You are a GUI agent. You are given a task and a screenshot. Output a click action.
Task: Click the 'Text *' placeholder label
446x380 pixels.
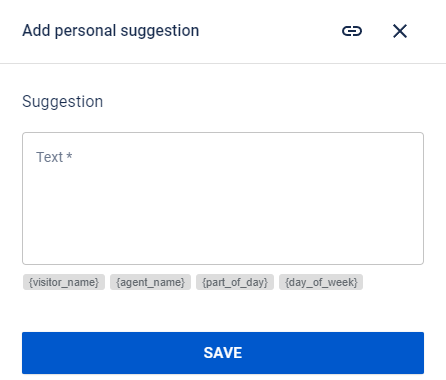(54, 157)
